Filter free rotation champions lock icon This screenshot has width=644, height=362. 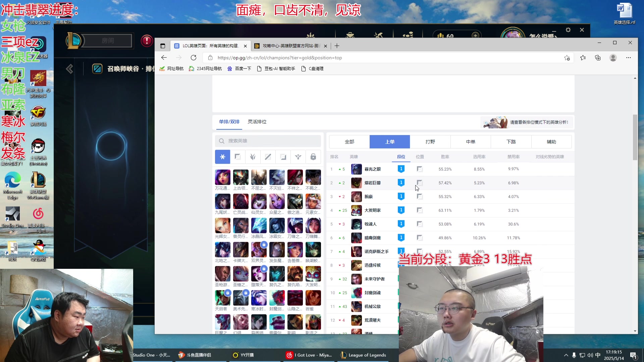coord(313,157)
